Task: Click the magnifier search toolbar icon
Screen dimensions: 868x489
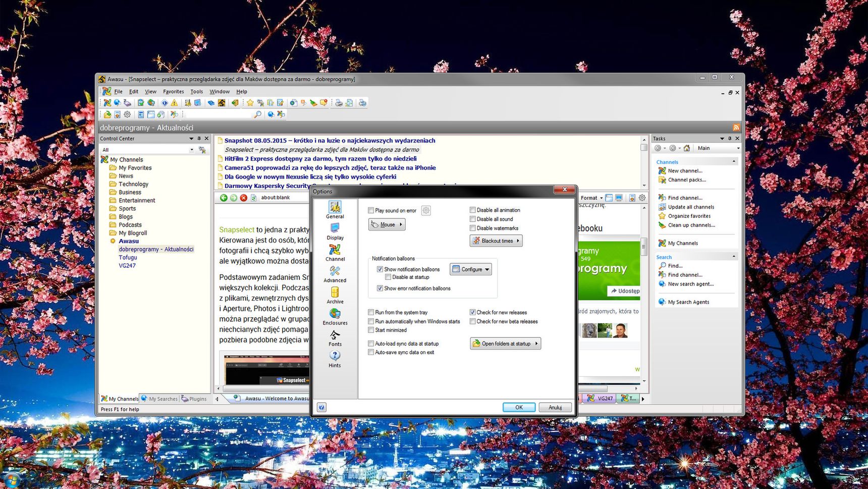Action: pos(258,114)
